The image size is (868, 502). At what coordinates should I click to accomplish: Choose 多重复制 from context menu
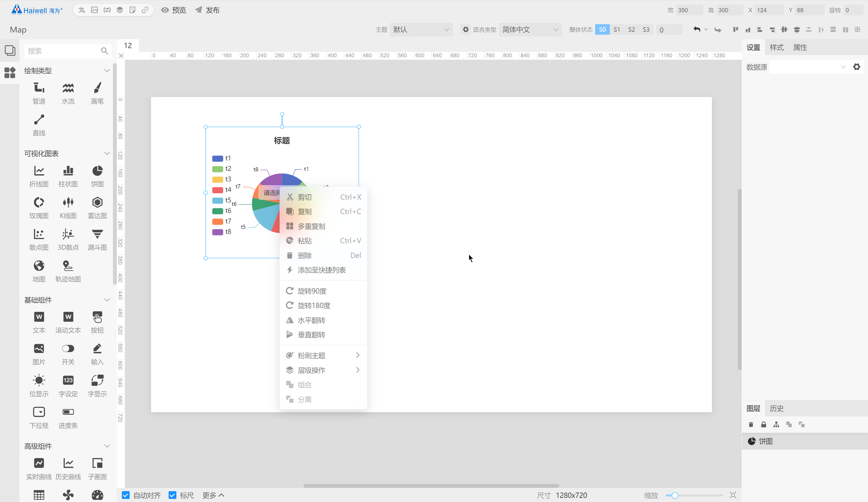(323, 226)
